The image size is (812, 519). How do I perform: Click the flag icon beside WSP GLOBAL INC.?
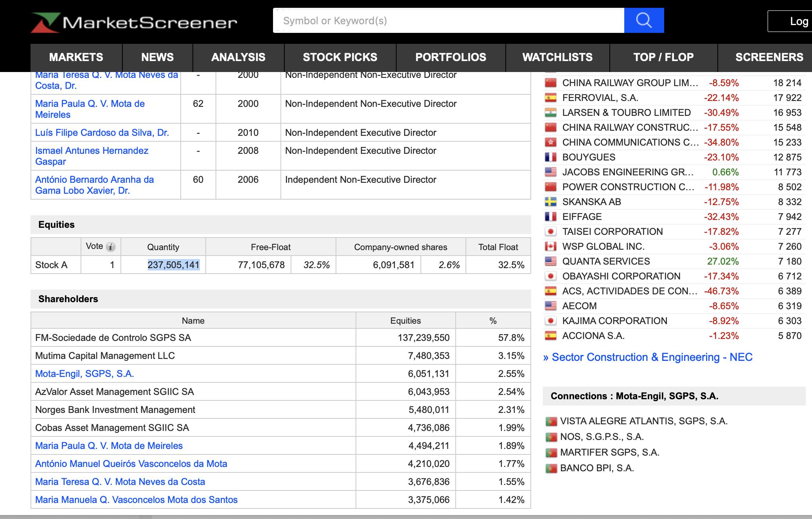550,247
